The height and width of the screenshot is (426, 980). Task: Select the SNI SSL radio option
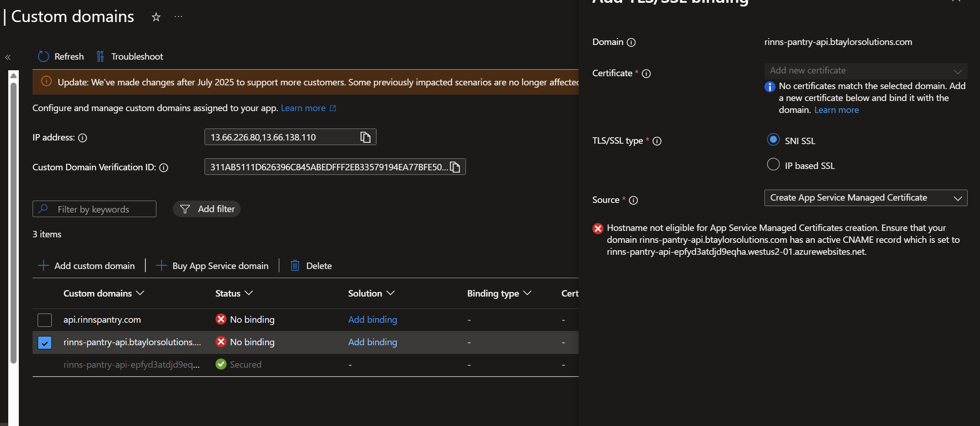click(x=773, y=140)
